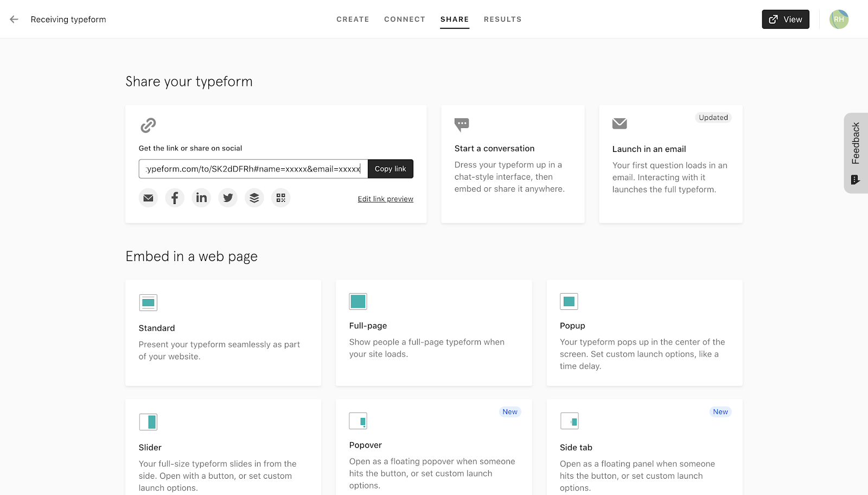Click the Receiving typeform title
This screenshot has height=495, width=868.
tap(68, 20)
